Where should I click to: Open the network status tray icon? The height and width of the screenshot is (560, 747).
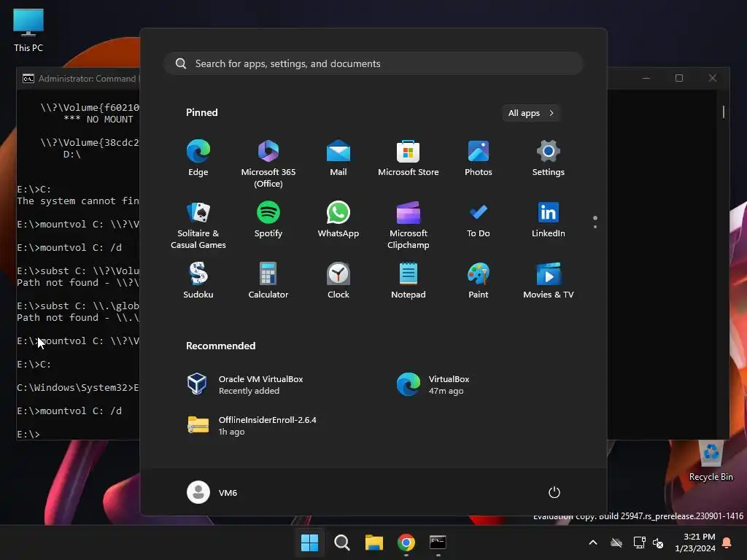coord(639,542)
